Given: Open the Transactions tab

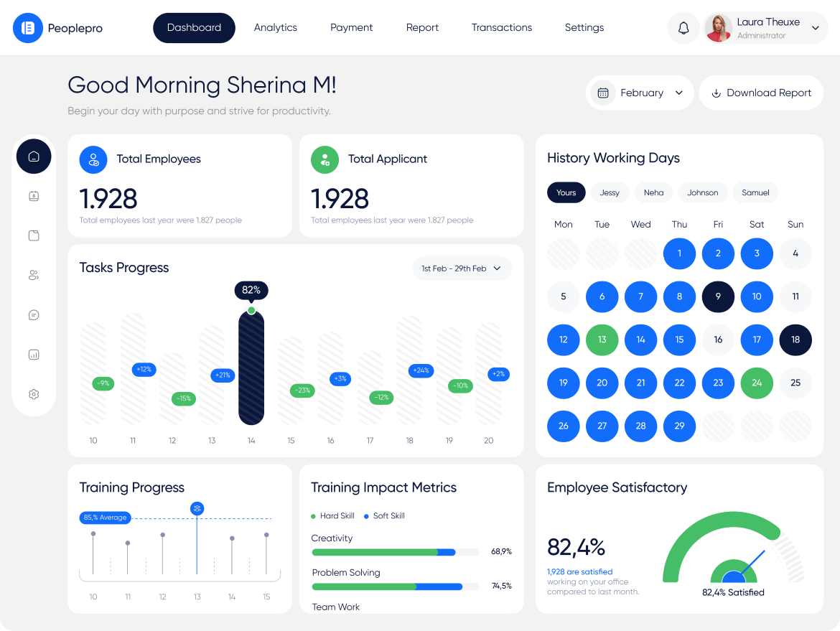Looking at the screenshot, I should point(501,28).
